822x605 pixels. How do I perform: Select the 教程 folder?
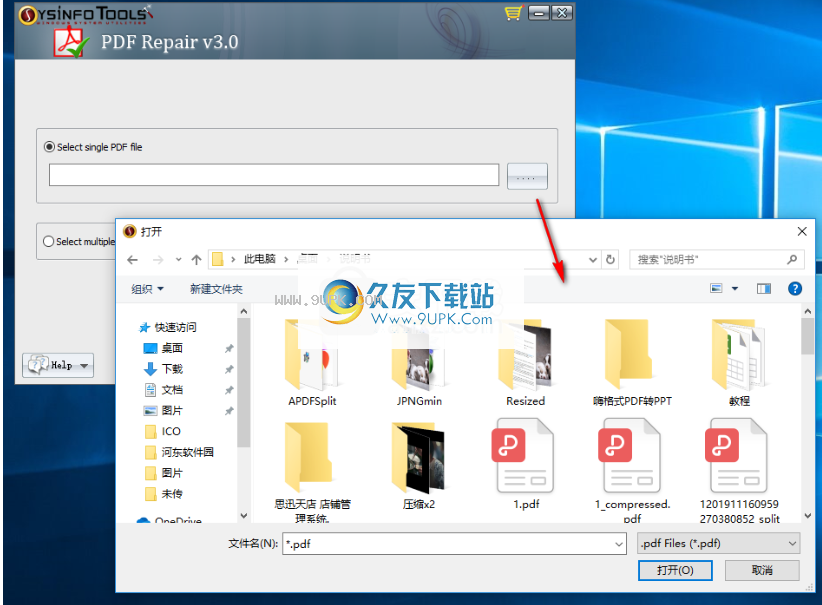pos(739,363)
